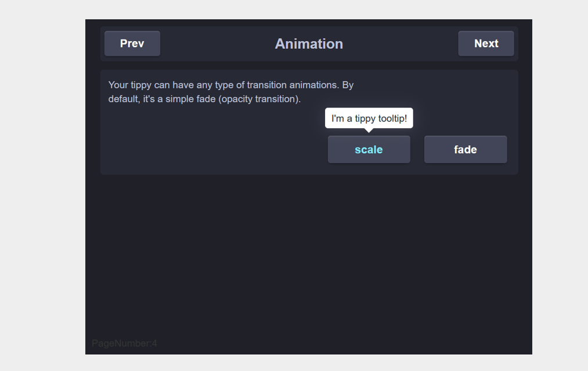This screenshot has width=588, height=371.
Task: Select the fade animation button
Action: tap(466, 149)
